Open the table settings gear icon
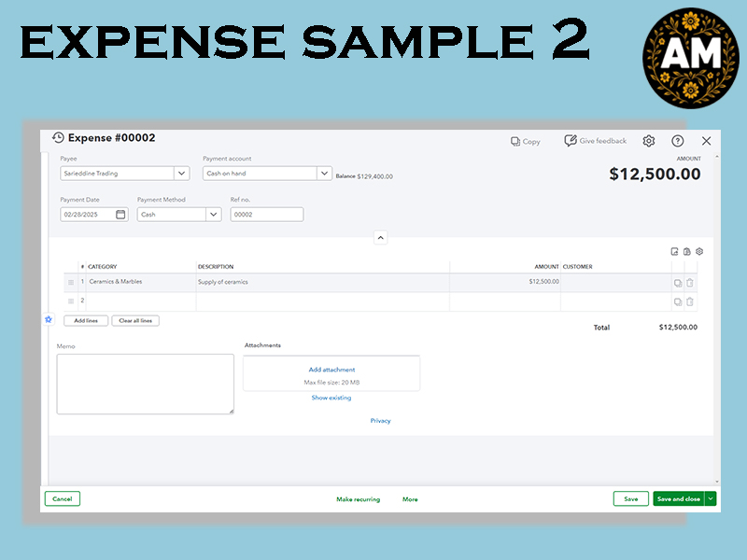 (x=699, y=251)
